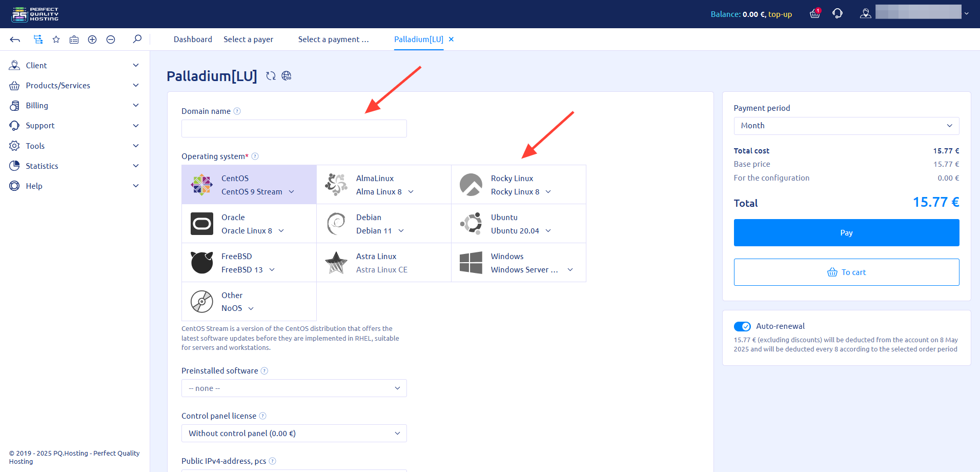The width and height of the screenshot is (980, 472).
Task: Switch to the Select a payment tab
Action: coord(333,40)
